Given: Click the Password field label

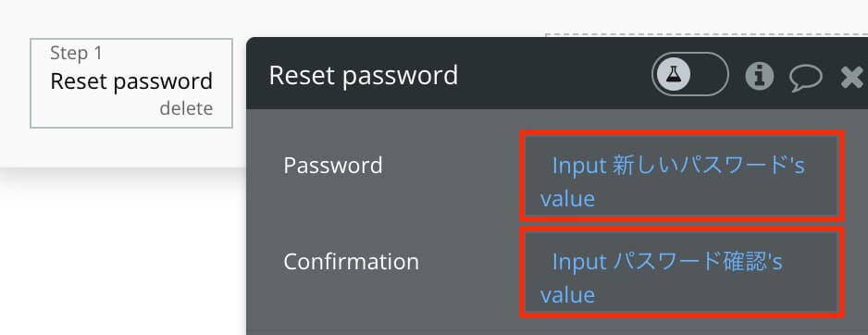Looking at the screenshot, I should (x=333, y=165).
